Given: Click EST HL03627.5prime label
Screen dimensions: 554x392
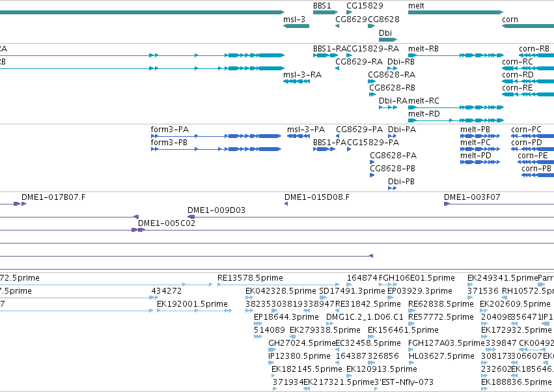Looking at the screenshot, I should (x=441, y=357).
